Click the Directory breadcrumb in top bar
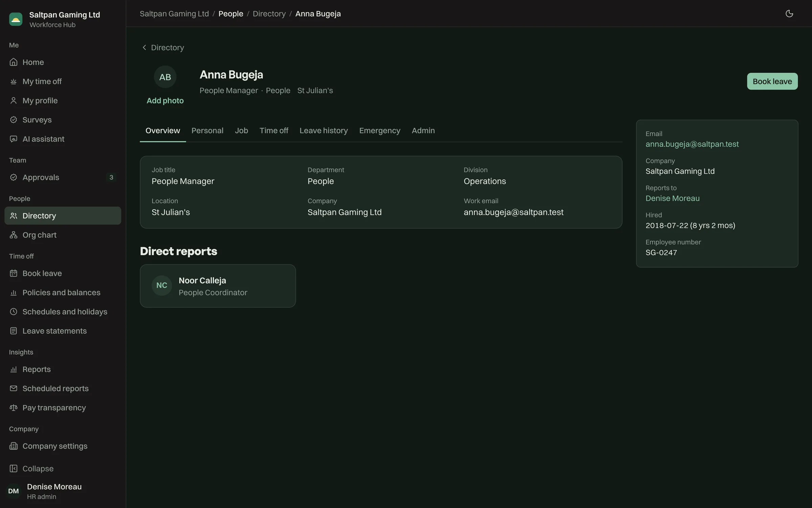This screenshot has width=812, height=508. [269, 14]
